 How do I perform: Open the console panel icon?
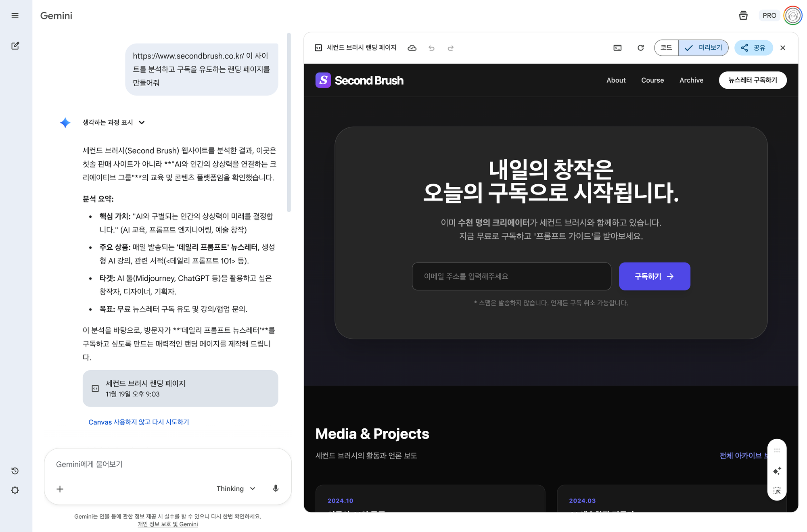[617, 48]
